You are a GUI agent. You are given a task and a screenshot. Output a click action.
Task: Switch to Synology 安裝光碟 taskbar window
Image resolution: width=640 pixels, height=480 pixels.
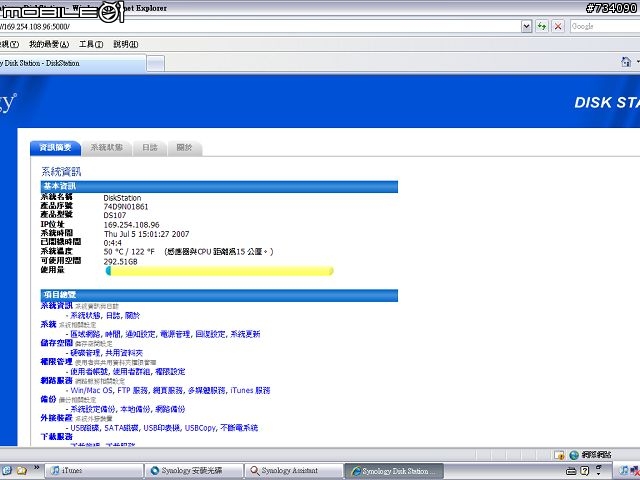(194, 471)
